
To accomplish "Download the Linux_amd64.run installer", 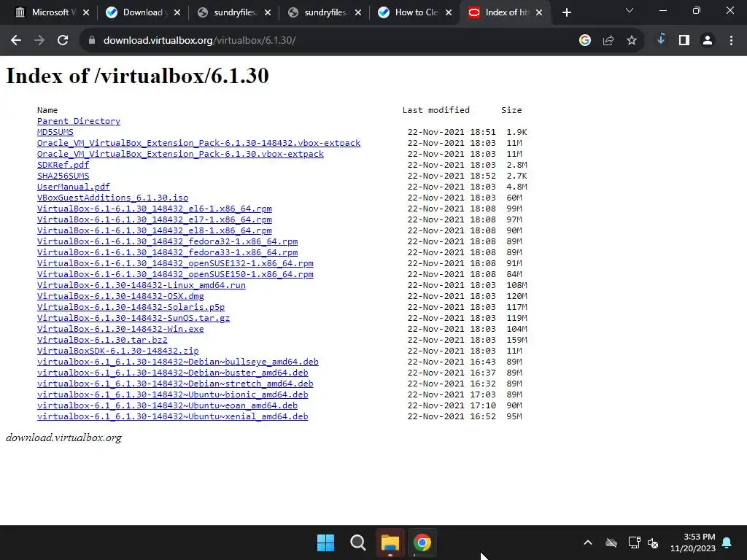I will [x=142, y=285].
